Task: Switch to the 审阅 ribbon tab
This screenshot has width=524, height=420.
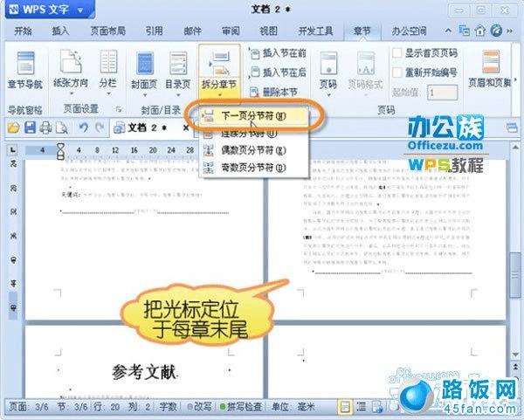Action: [231, 31]
